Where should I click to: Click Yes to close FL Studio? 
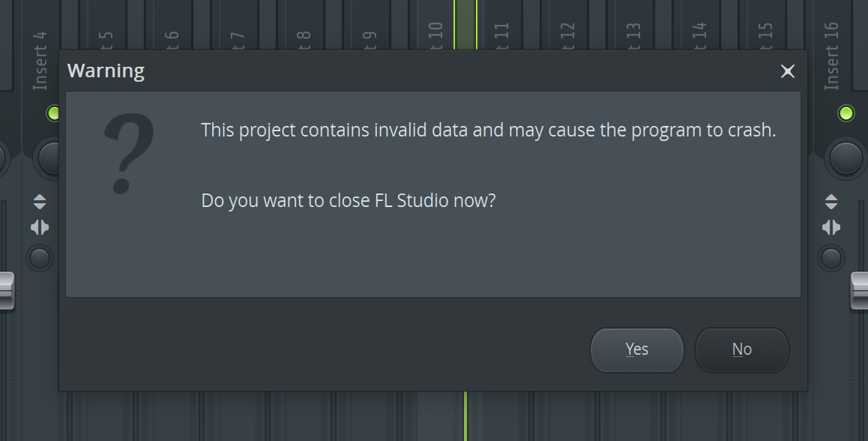click(636, 349)
